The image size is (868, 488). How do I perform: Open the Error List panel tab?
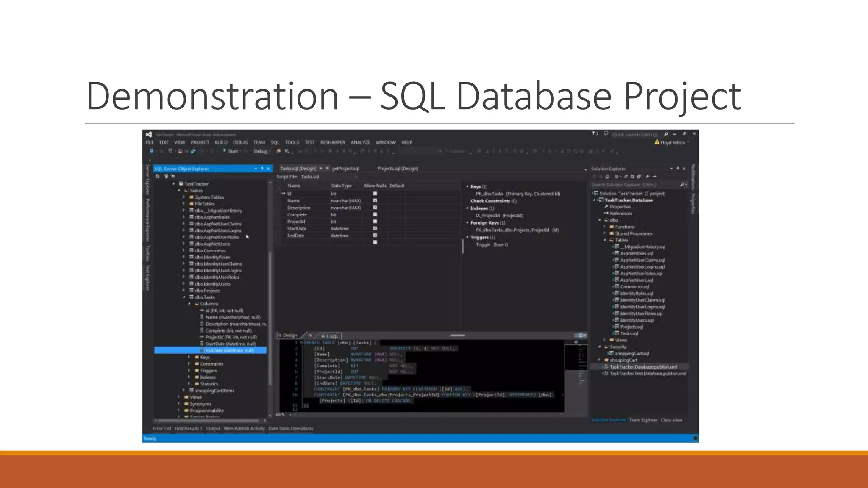pos(162,429)
